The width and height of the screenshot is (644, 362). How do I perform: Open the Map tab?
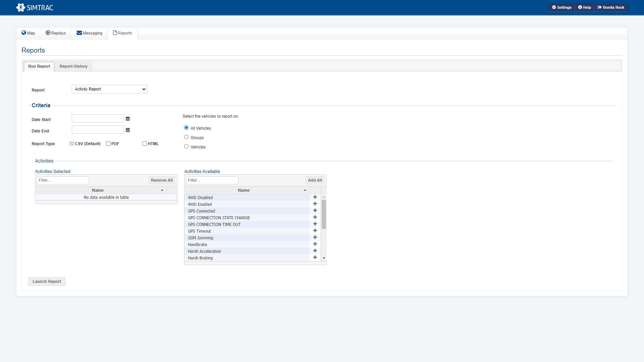coord(28,33)
